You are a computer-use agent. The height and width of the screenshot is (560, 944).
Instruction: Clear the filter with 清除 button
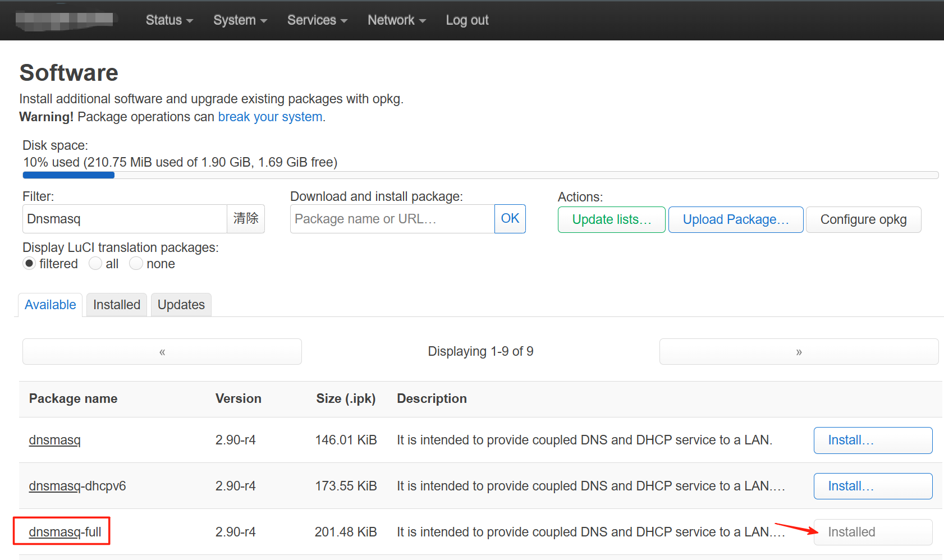pos(246,219)
